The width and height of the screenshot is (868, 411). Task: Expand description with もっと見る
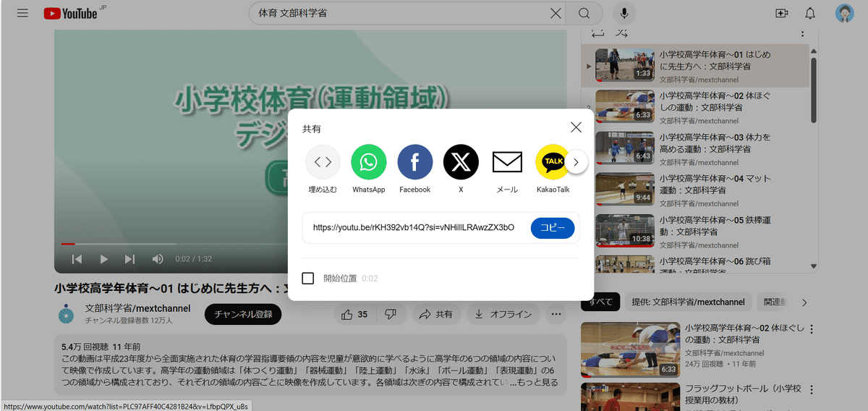pyautogui.click(x=539, y=382)
